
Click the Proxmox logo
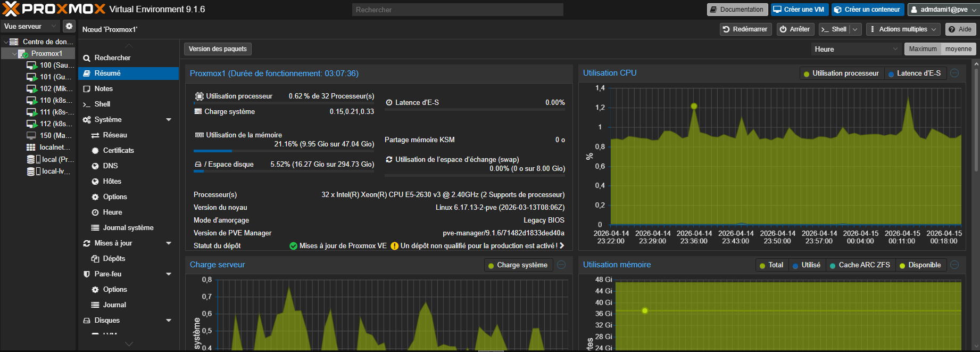tap(54, 9)
